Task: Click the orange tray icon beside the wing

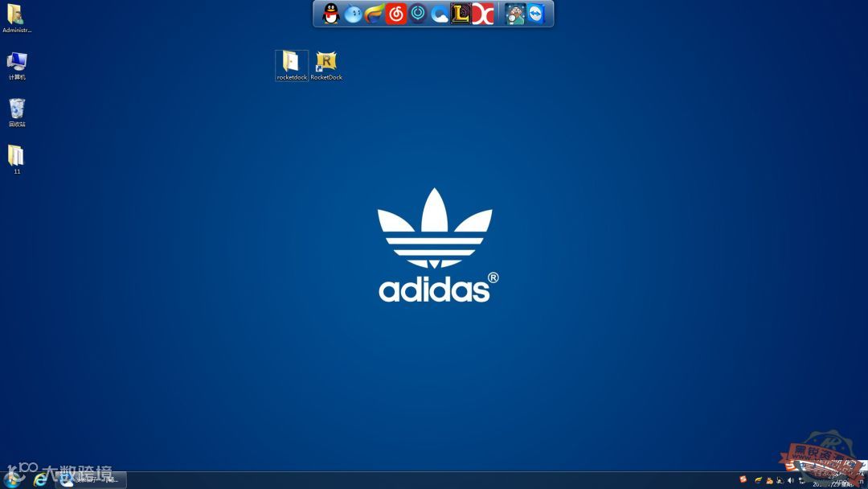Action: [769, 480]
